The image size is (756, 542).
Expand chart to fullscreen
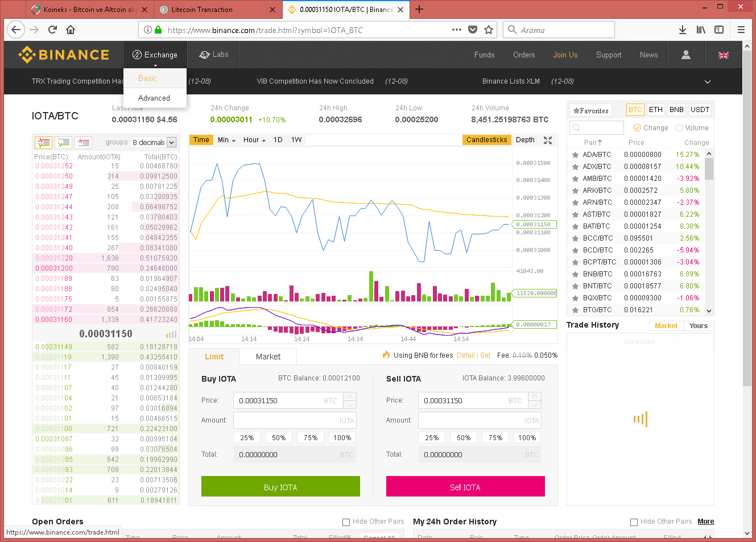548,140
